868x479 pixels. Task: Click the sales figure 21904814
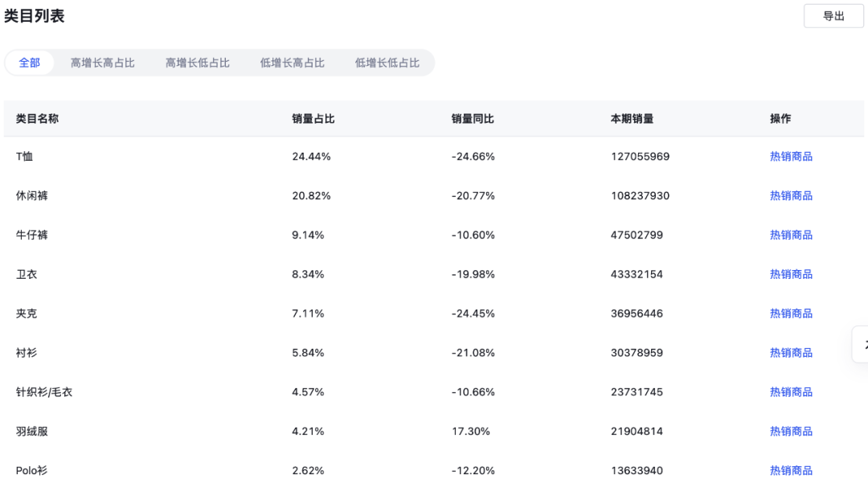pyautogui.click(x=637, y=432)
